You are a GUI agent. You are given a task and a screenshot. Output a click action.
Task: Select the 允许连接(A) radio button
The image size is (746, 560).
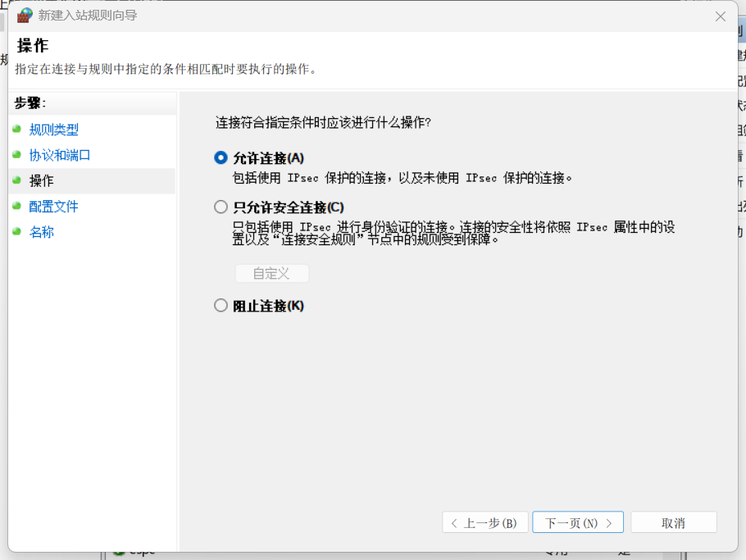221,157
